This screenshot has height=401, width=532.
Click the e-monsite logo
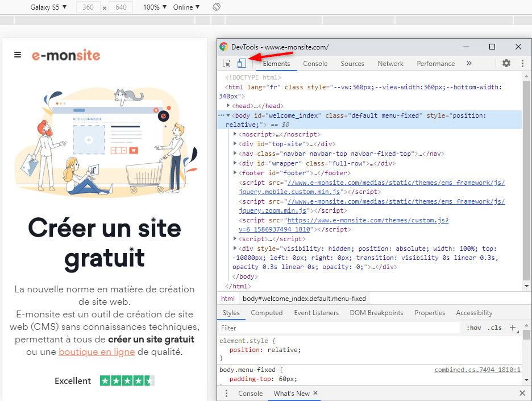click(x=66, y=55)
